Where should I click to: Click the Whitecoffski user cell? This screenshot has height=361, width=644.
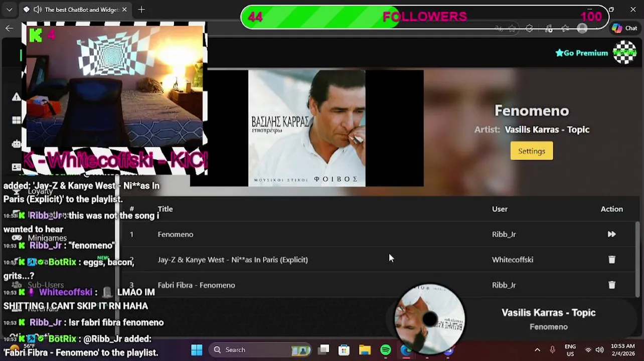513,260
